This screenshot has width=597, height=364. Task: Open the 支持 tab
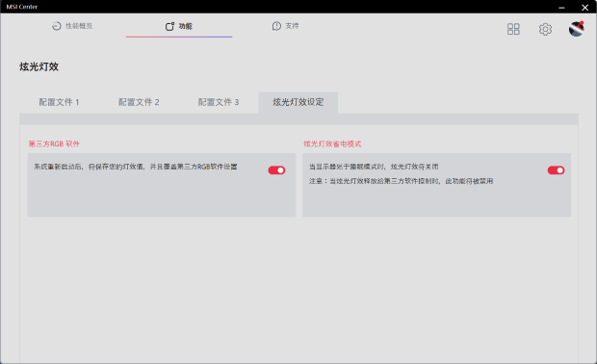tap(286, 26)
